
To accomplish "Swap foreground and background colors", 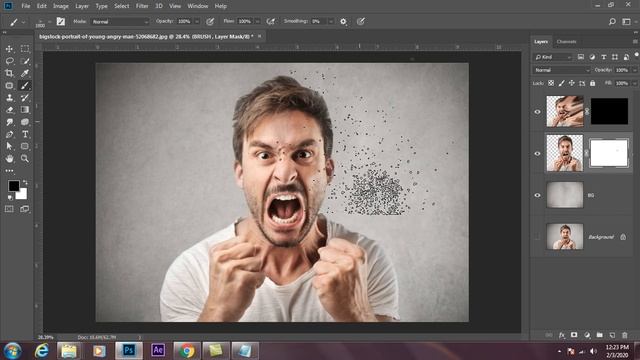I will tap(25, 182).
